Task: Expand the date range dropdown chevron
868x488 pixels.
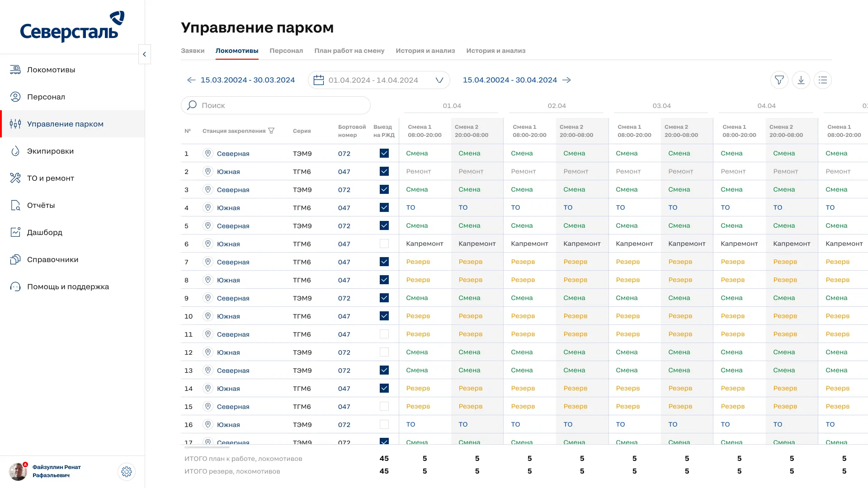Action: pos(439,80)
